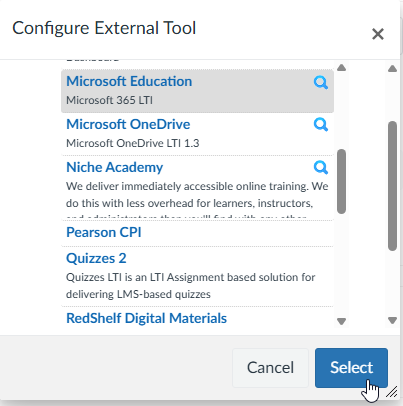Click the Quizzes LTI description text

click(190, 286)
